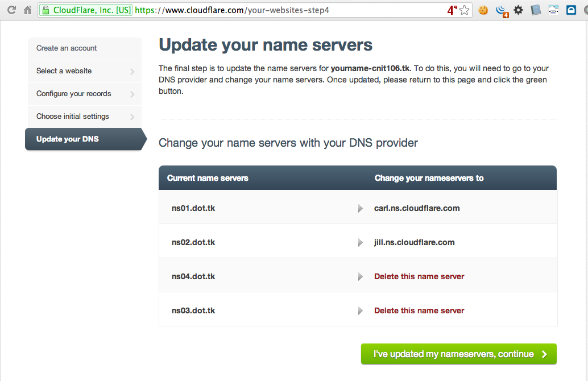The image size is (588, 381).
Task: Click the URL in the address bar
Action: point(232,10)
